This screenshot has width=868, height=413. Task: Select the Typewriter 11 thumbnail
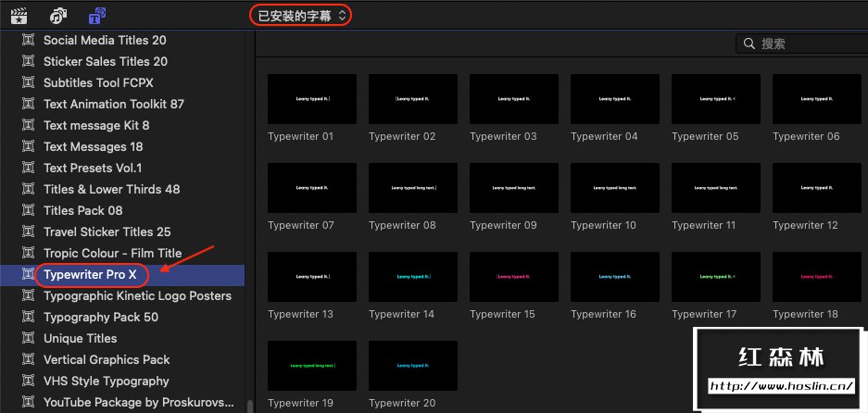(x=716, y=188)
